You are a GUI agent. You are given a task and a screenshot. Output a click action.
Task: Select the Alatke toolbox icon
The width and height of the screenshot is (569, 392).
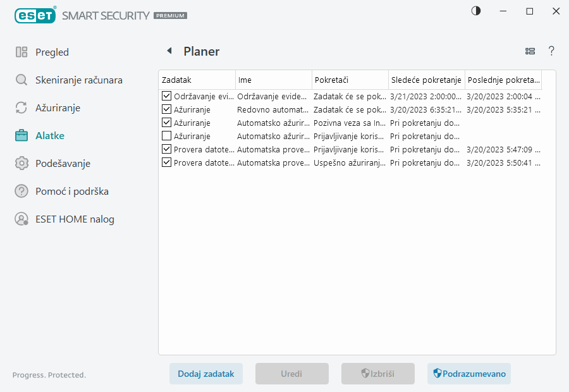tap(21, 135)
